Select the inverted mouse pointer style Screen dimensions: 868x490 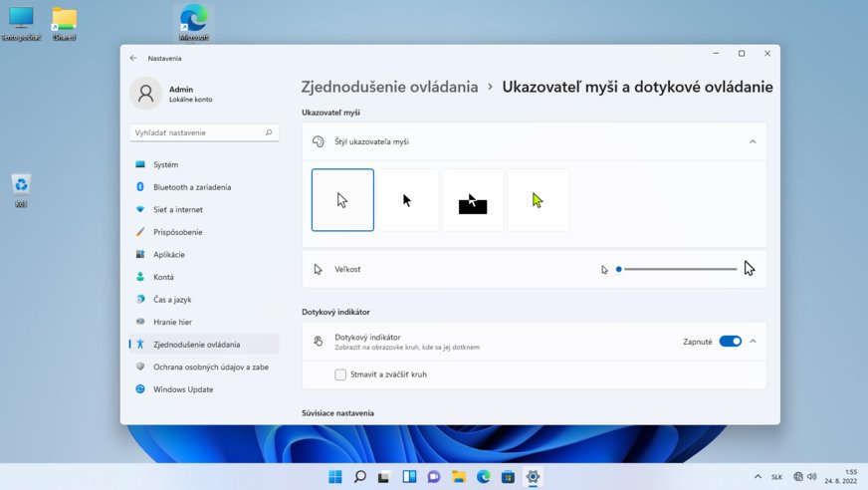[x=473, y=200]
